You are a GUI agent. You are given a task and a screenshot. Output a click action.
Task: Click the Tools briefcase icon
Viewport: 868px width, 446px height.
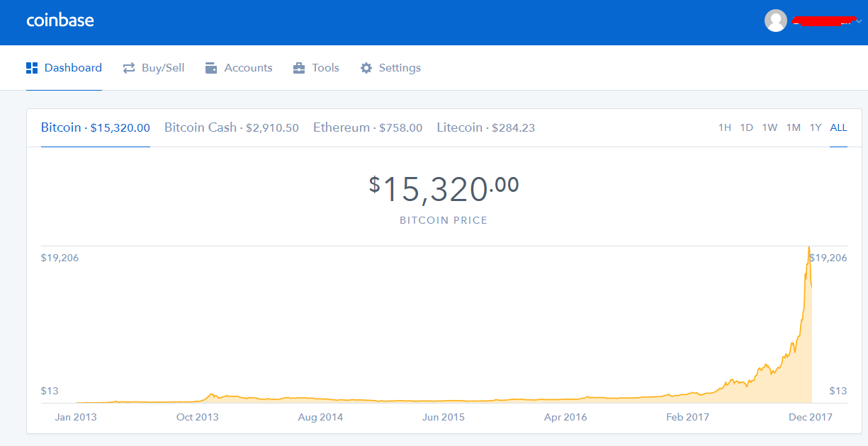pyautogui.click(x=299, y=68)
